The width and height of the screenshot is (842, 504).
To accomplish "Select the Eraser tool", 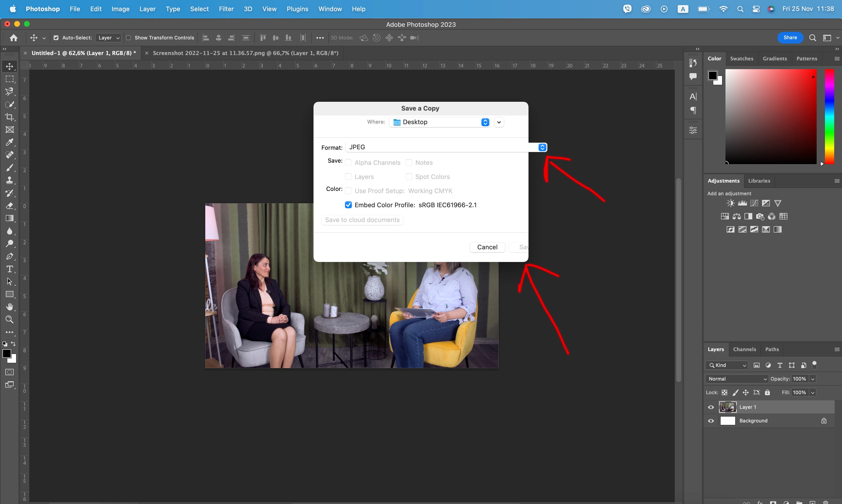I will tap(10, 206).
